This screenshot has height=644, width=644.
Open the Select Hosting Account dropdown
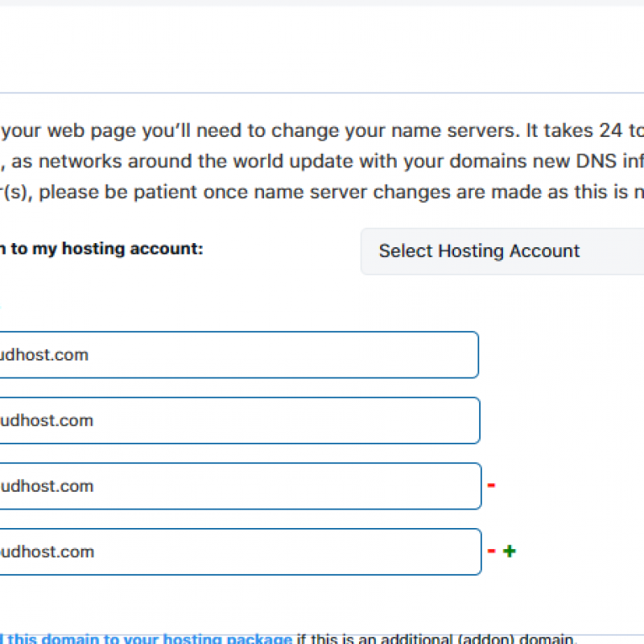[x=502, y=251]
